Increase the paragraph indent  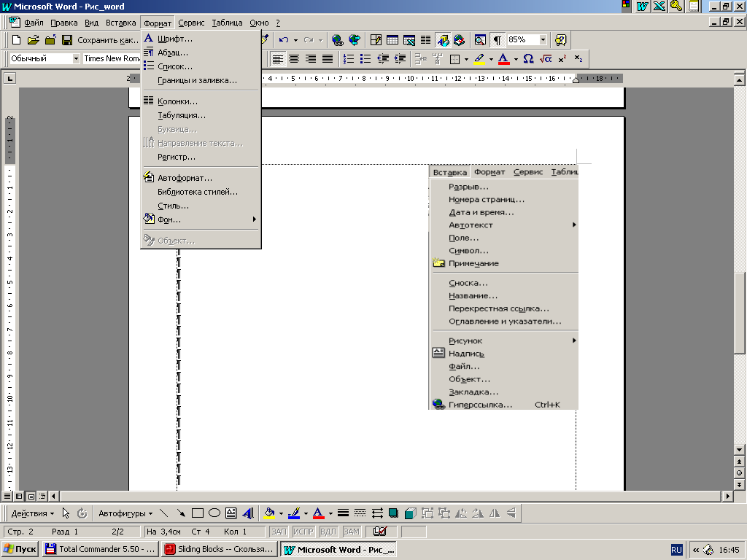[400, 58]
